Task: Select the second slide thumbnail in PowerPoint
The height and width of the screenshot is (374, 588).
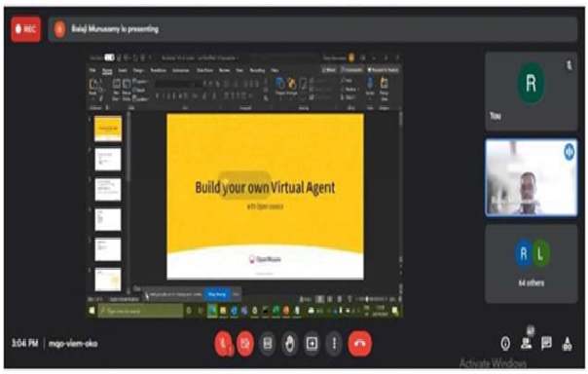Action: pos(108,159)
